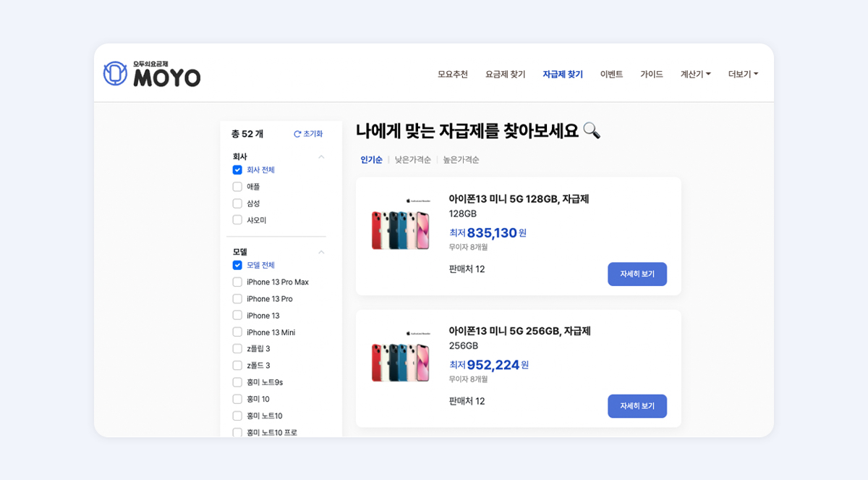Check the iPhone 13 Mini checkbox
Image resolution: width=868 pixels, height=480 pixels.
(237, 332)
